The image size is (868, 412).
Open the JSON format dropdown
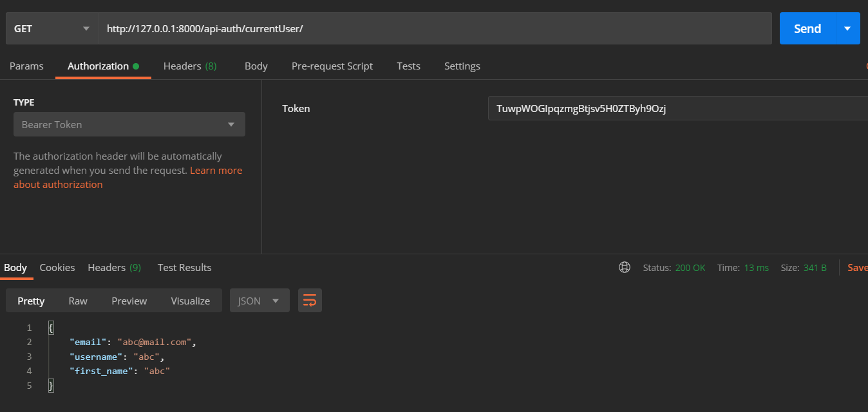click(259, 301)
